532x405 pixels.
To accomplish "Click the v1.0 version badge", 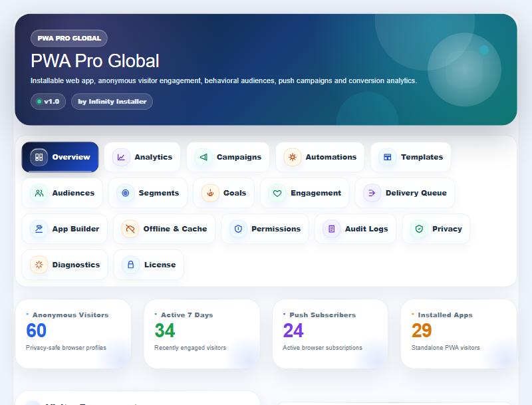I will click(48, 102).
